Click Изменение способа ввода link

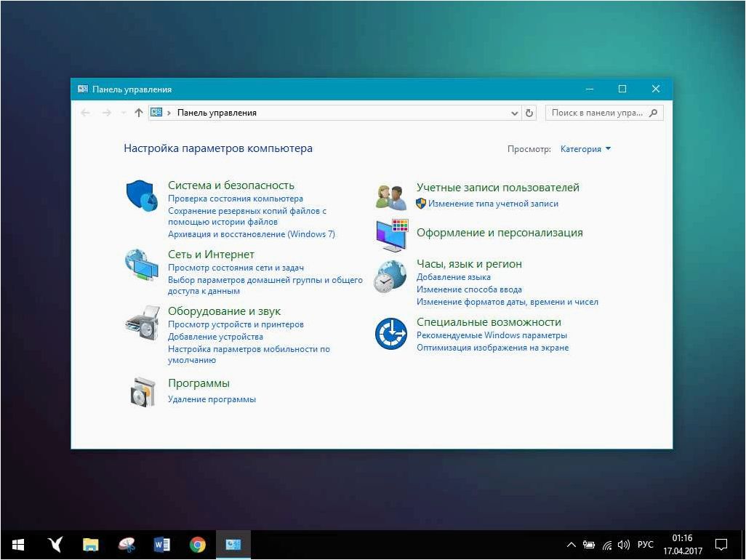(469, 289)
